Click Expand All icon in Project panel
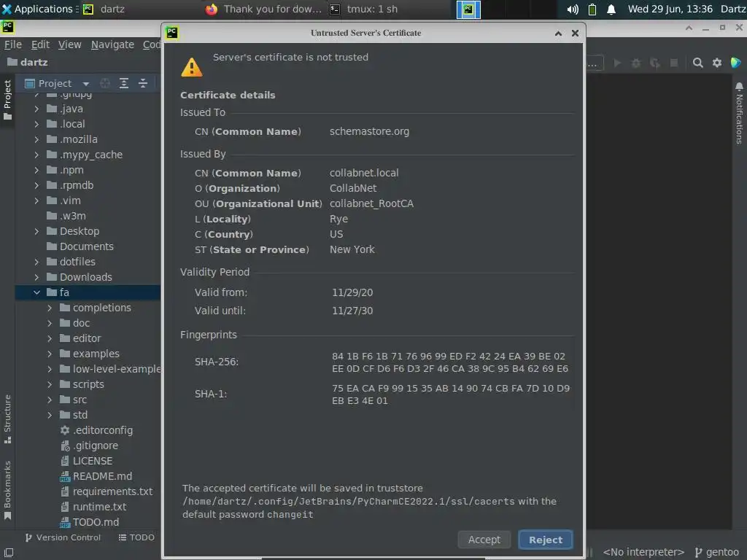This screenshot has height=560, width=747. click(x=124, y=83)
